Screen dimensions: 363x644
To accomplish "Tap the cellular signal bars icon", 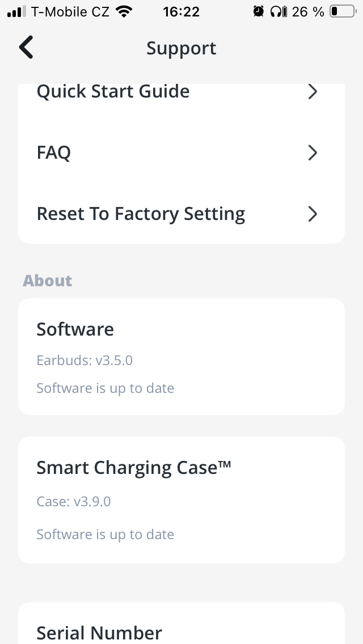I will tap(17, 11).
